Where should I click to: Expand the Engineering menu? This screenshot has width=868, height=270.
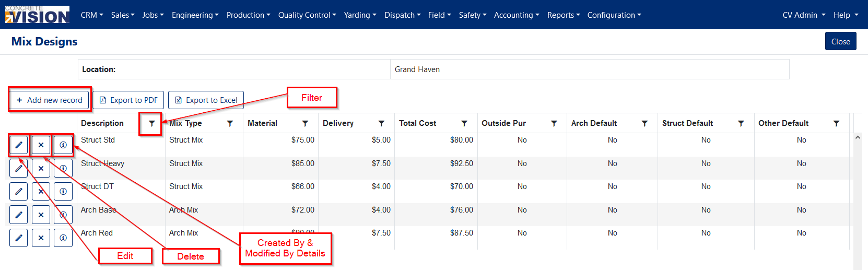click(195, 15)
